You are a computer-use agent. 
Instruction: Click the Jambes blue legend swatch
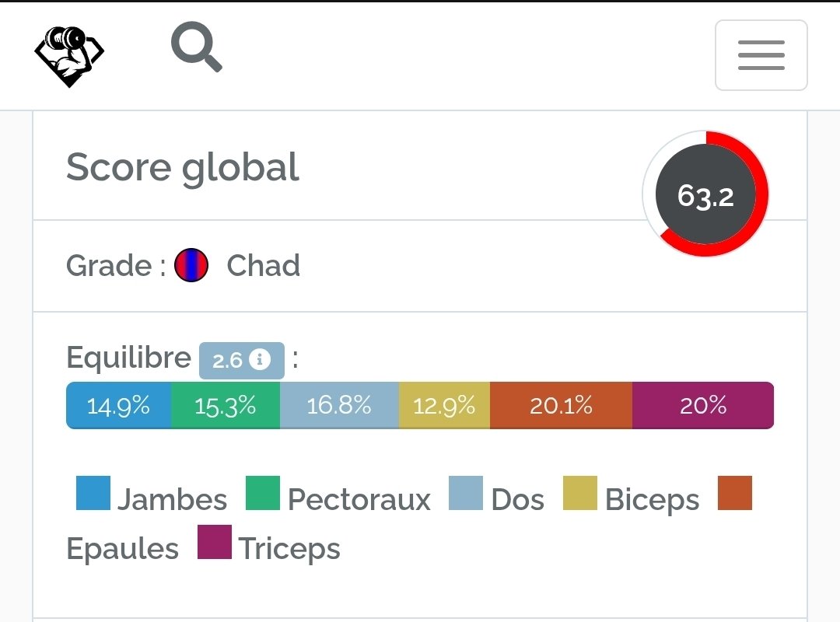(93, 493)
